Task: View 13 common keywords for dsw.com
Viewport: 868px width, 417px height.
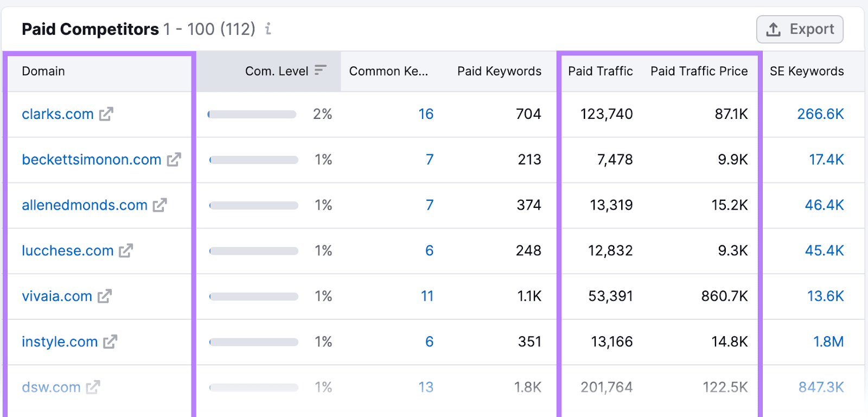Action: coord(426,388)
